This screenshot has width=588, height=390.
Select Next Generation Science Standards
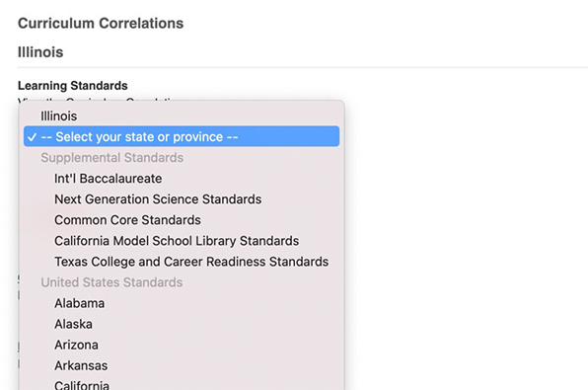[182, 198]
